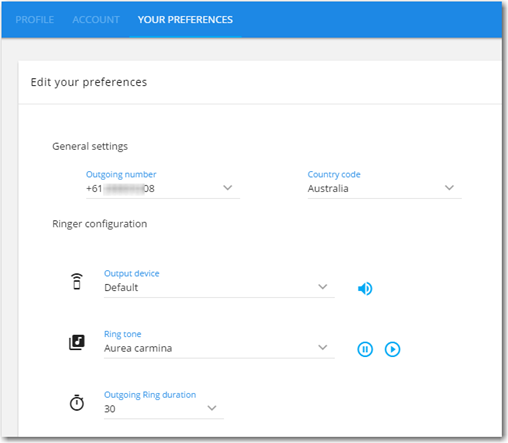Click the Edit your preferences heading
508x443 pixels.
[89, 82]
